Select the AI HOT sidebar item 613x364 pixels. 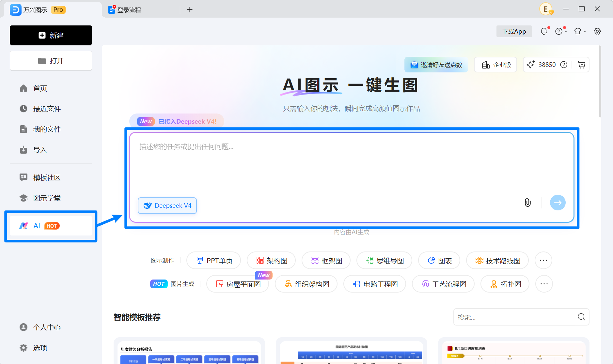point(51,226)
